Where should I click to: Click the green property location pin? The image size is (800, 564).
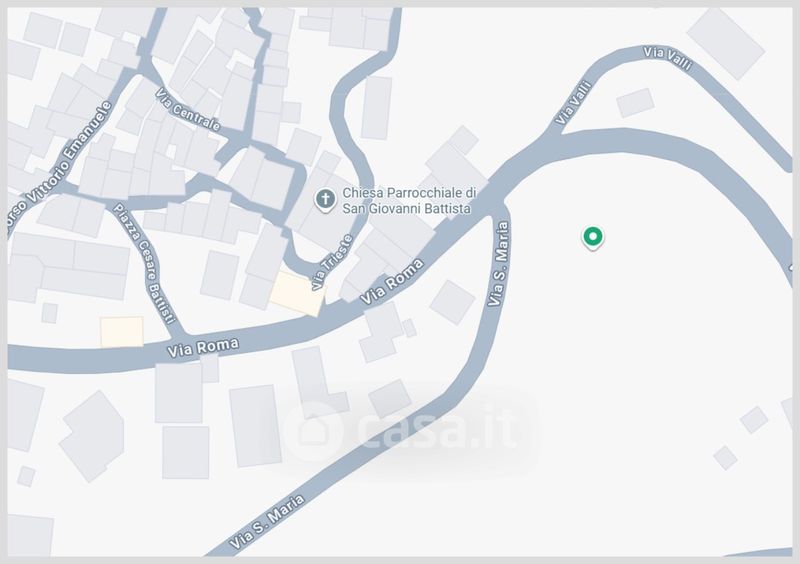point(592,238)
